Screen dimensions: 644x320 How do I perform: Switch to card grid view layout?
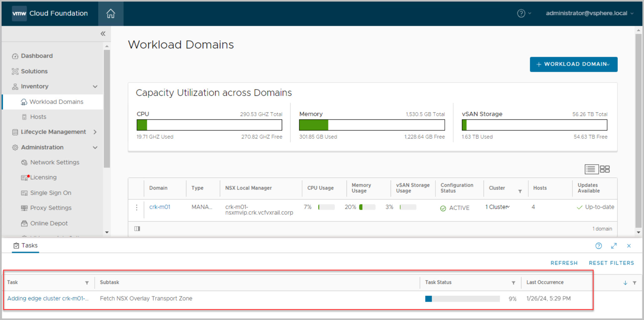tap(605, 169)
